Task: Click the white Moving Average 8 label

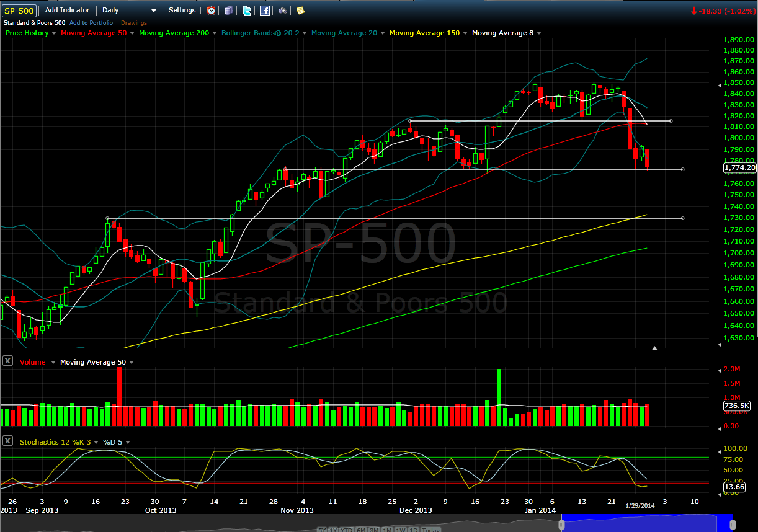Action: tap(503, 33)
